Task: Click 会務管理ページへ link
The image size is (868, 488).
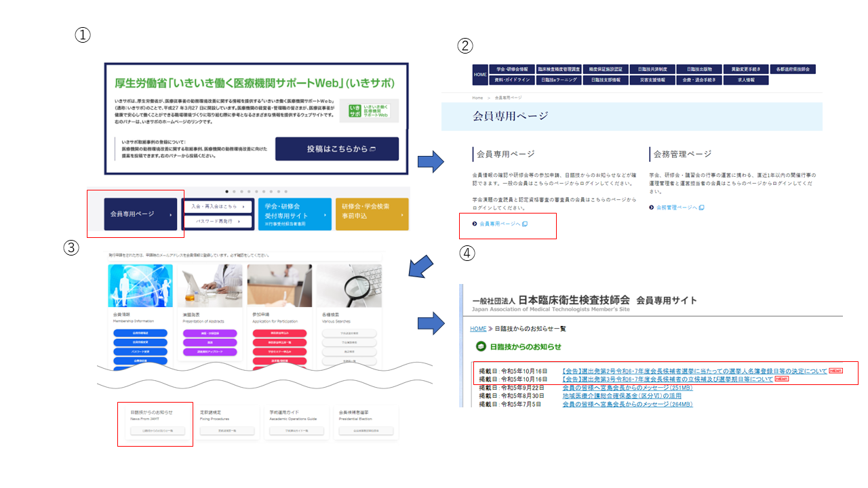Action: click(x=677, y=207)
